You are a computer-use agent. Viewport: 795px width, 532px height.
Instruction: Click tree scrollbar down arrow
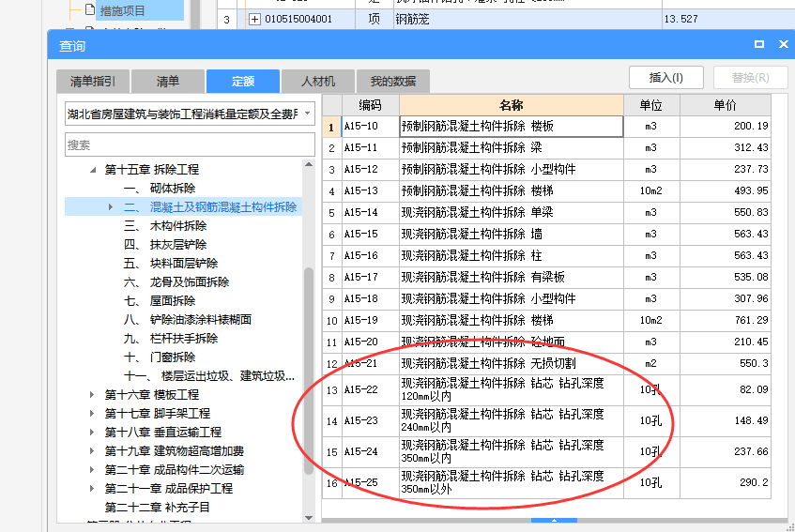(309, 518)
